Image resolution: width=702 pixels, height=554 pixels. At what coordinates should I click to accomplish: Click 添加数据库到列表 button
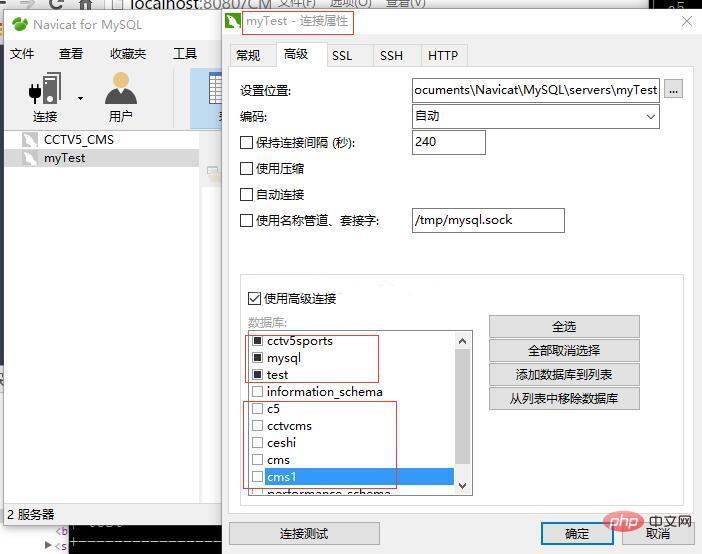[564, 374]
